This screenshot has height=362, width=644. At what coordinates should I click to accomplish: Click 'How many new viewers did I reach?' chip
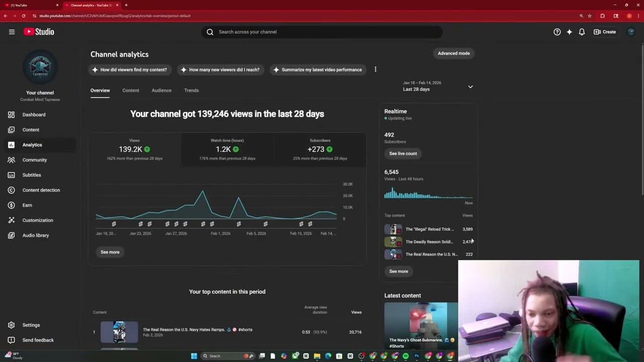click(x=220, y=69)
